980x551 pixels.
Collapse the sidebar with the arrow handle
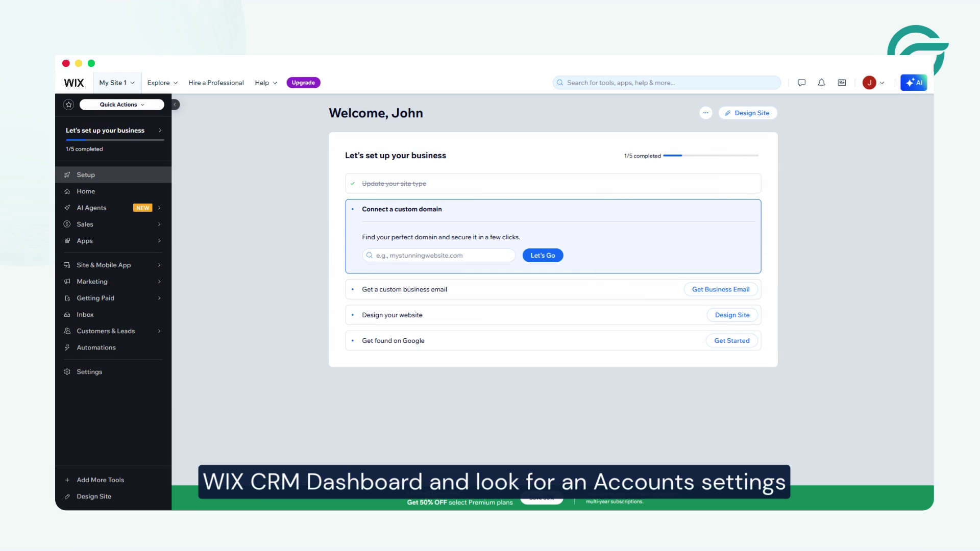pyautogui.click(x=175, y=105)
